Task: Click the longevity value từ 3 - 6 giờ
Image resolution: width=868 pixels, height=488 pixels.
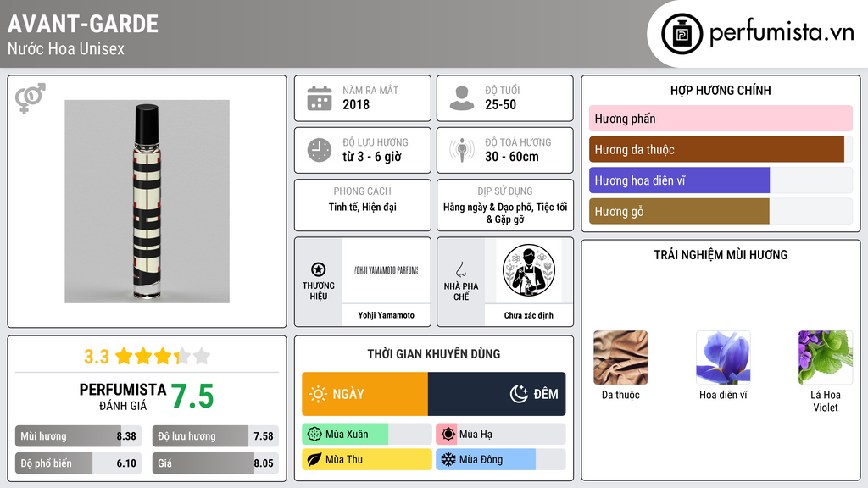Action: [372, 157]
